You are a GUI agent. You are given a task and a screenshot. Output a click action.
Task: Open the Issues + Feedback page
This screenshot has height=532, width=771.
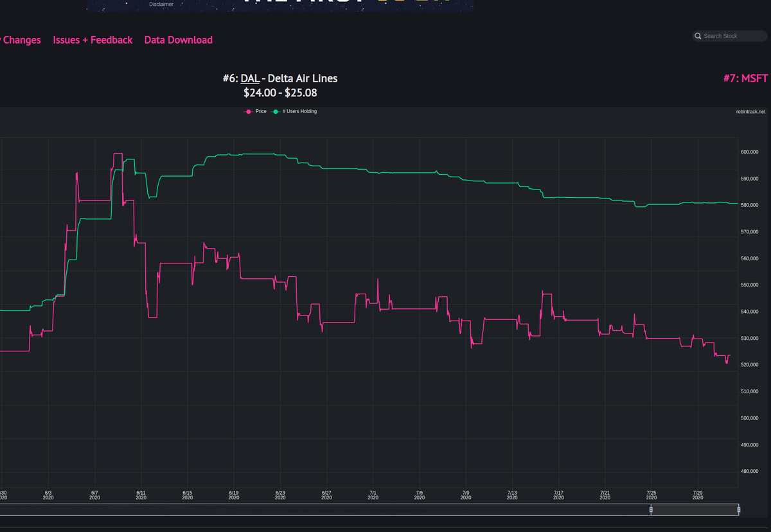pyautogui.click(x=93, y=40)
